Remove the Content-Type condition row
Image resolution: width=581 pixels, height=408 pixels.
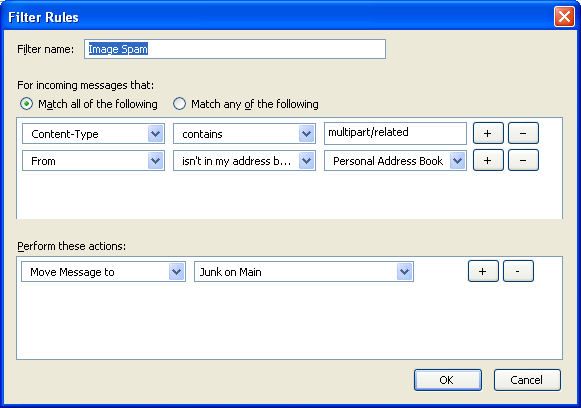(x=523, y=133)
